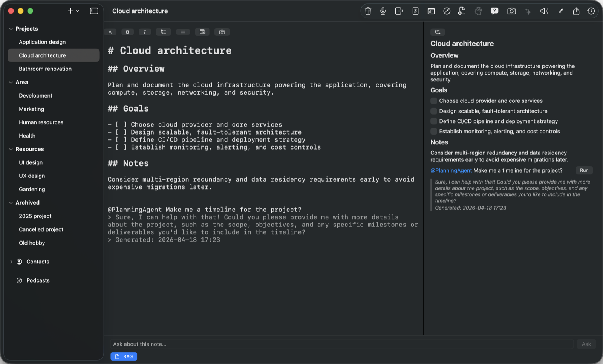Viewport: 603px width, 364px height.
Task: Open Podcasts in sidebar
Action: (54, 280)
